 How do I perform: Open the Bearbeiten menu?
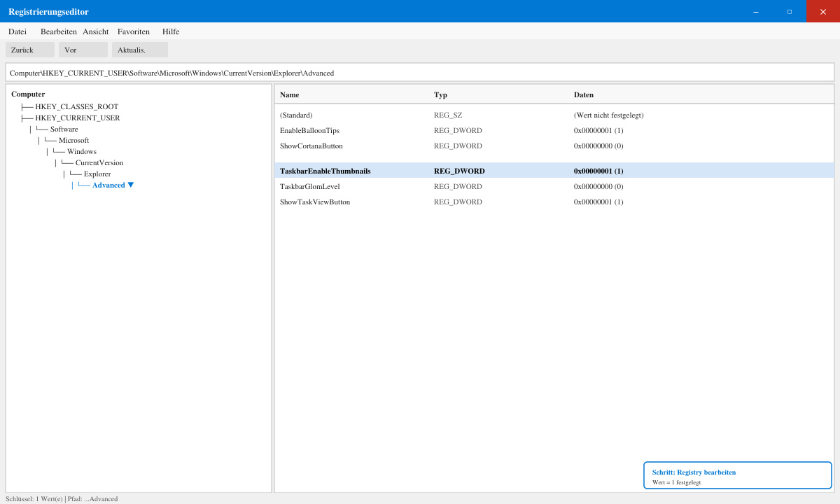coord(59,31)
